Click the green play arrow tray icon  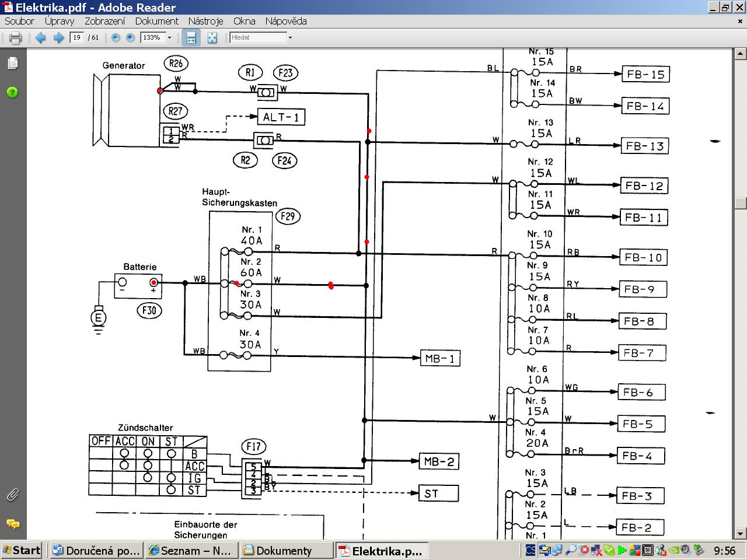(622, 550)
